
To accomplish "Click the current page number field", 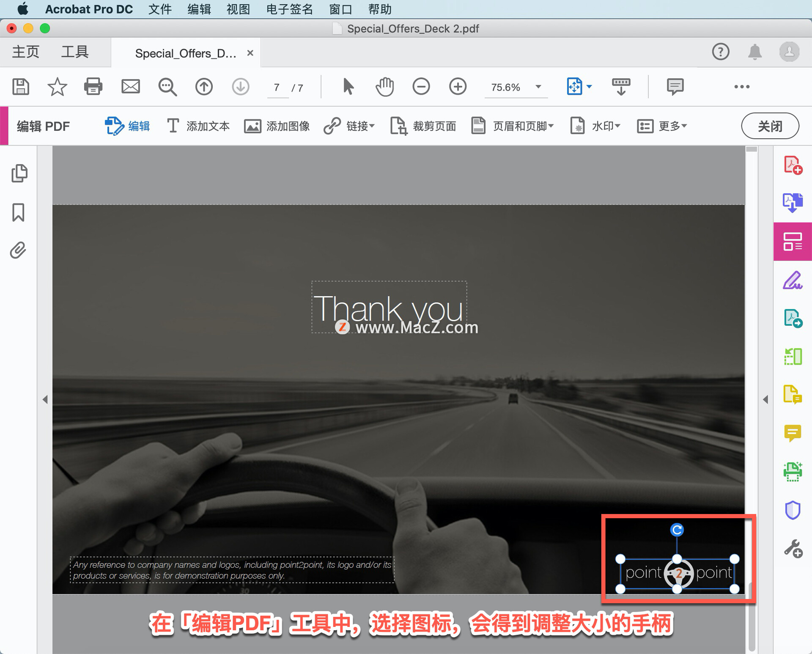I will point(277,88).
